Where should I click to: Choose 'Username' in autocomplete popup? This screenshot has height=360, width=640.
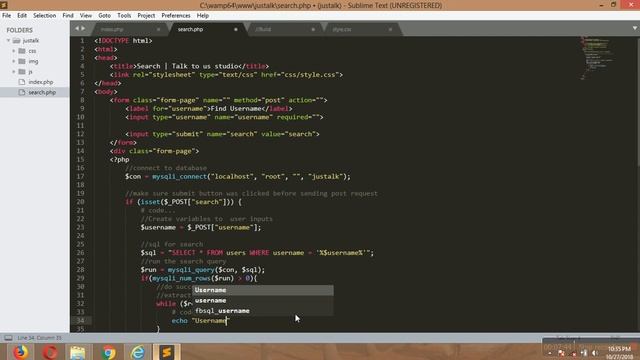point(263,290)
